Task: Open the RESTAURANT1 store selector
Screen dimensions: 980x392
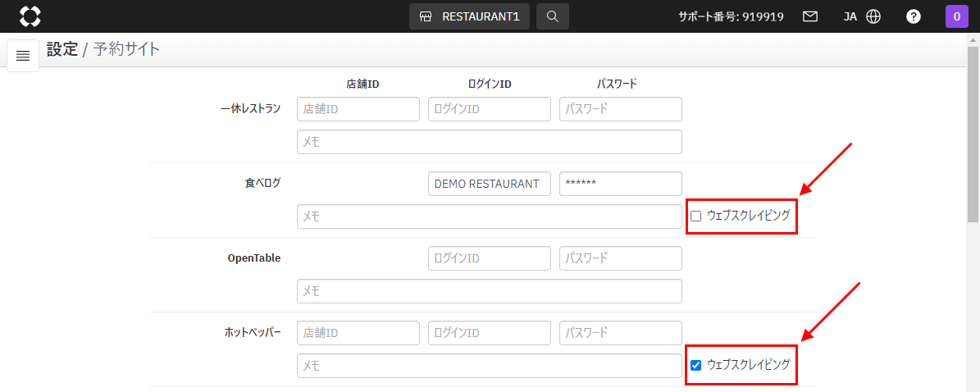Action: coord(469,16)
